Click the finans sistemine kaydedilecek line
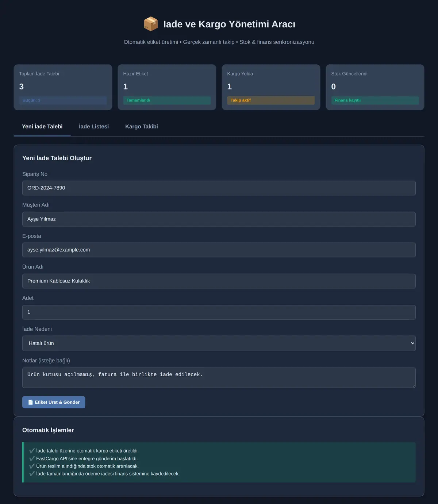 pyautogui.click(x=104, y=474)
